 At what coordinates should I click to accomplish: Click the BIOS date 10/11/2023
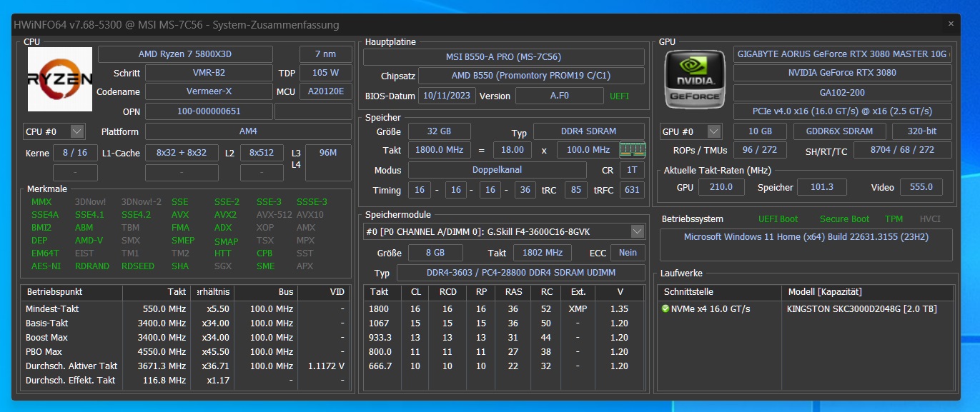coord(447,96)
